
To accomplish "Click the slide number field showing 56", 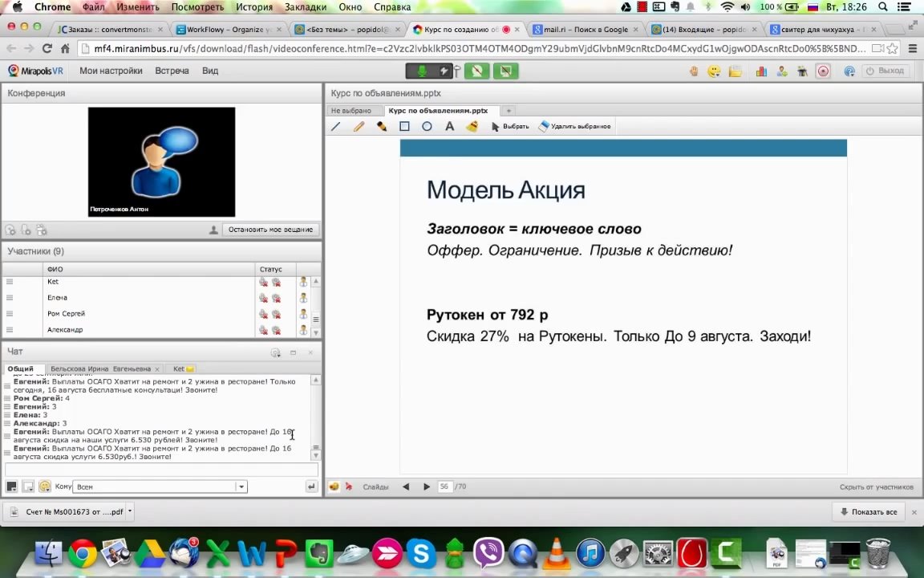I will (444, 486).
